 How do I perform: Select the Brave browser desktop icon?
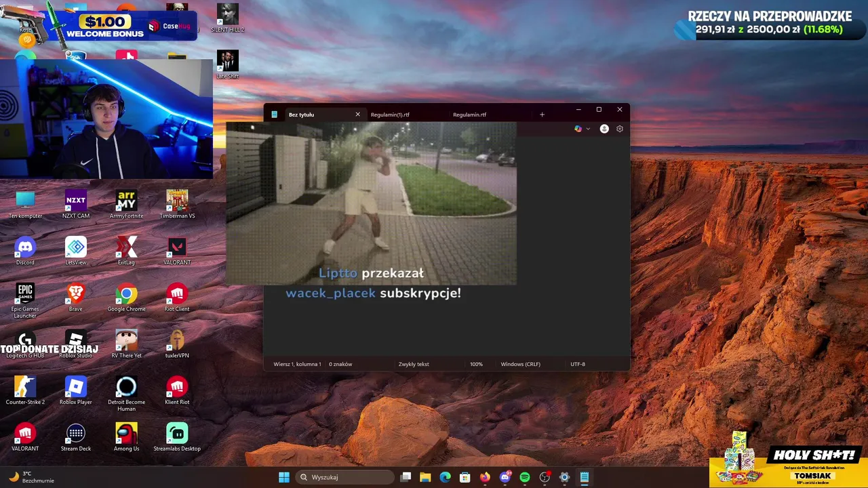coord(76,298)
